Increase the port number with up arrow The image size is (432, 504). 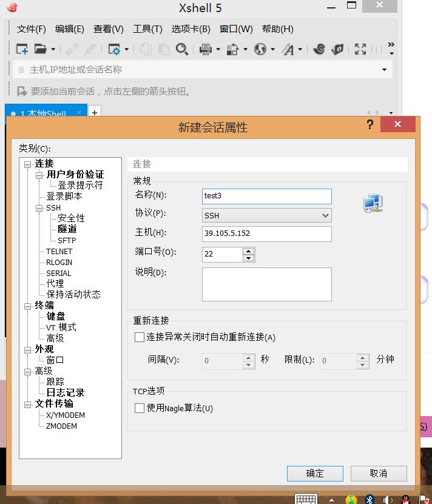(248, 251)
